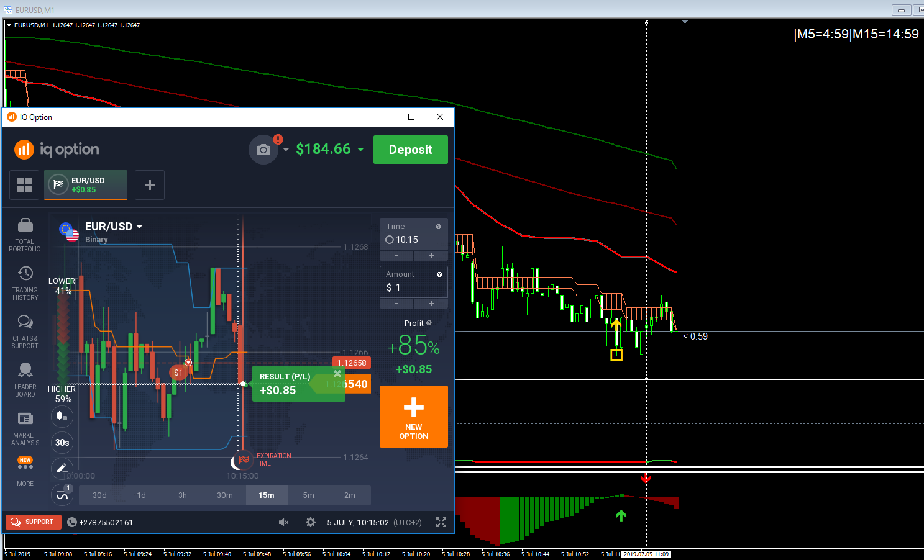Open the 30s candle interval selector
Screen dimensions: 924x560
62,443
